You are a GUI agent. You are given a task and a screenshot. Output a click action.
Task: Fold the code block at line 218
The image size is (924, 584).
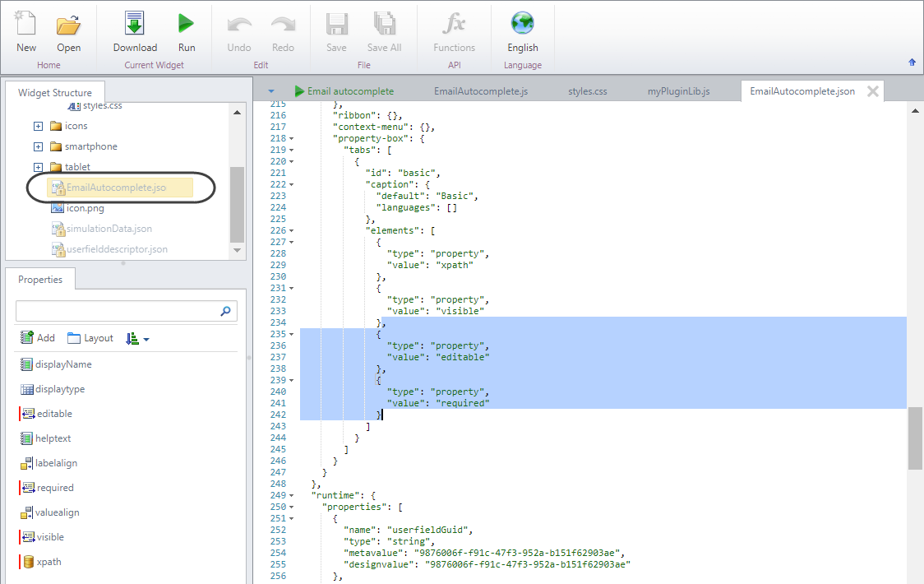point(291,139)
